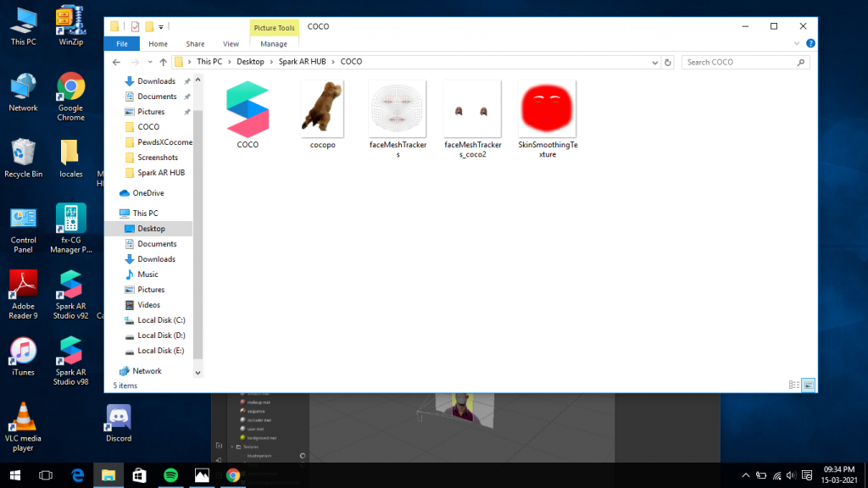
Task: Open Local Disk (D:) in the navigation pane
Action: [x=161, y=335]
